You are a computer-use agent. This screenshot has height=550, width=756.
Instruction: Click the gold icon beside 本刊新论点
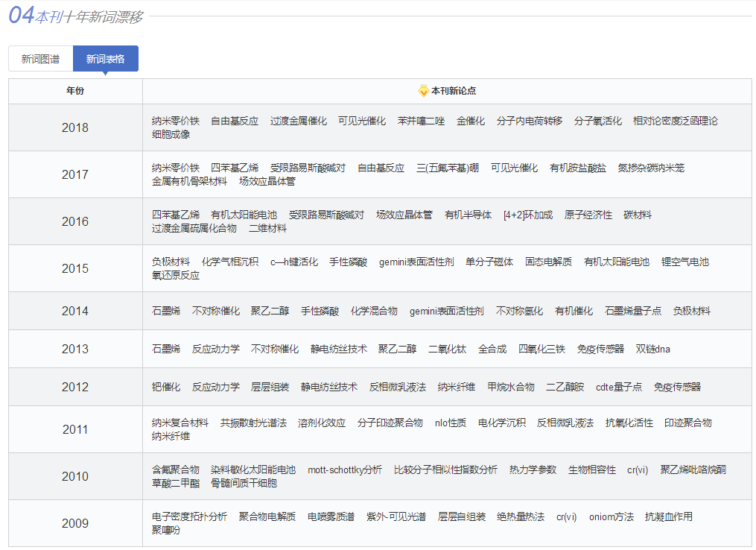(x=423, y=91)
